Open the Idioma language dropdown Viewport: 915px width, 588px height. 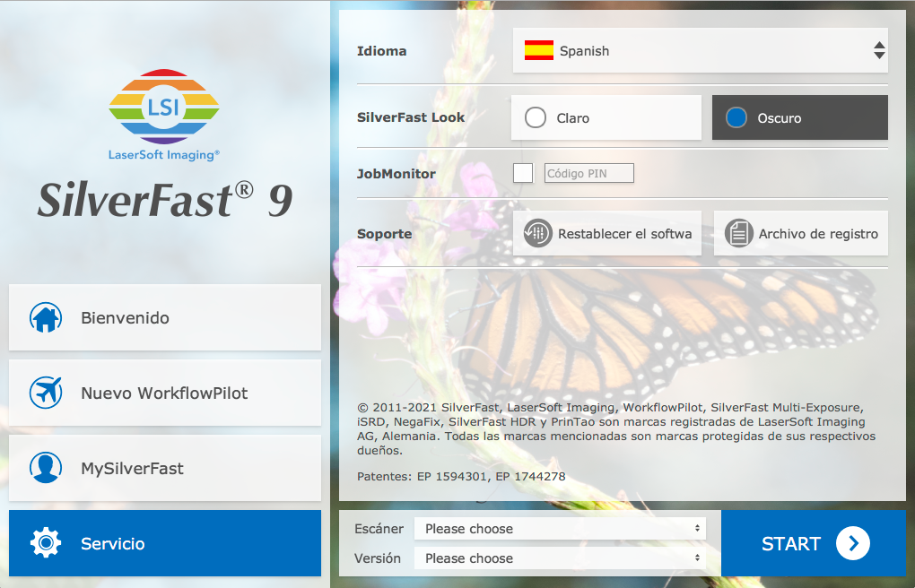(700, 51)
